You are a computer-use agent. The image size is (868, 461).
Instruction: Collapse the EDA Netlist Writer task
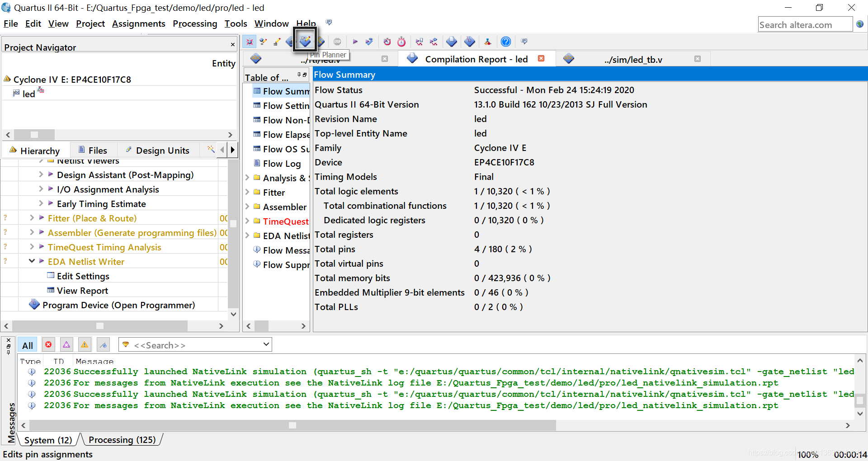32,261
